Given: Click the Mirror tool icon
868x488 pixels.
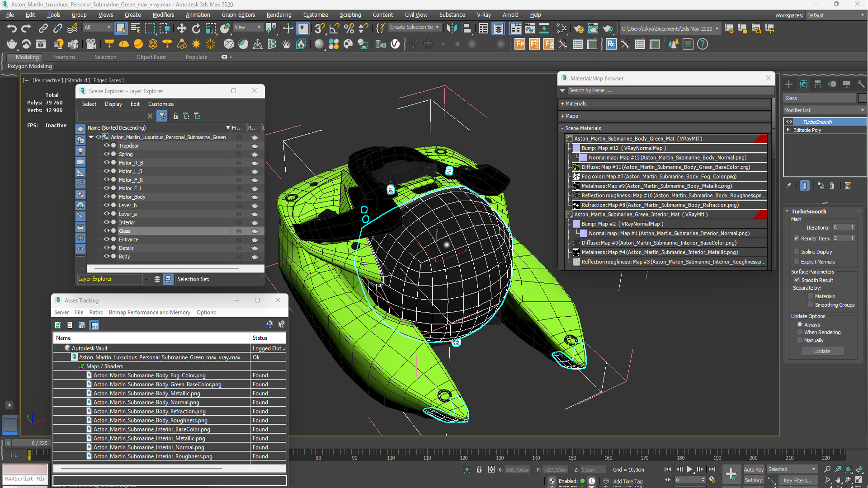Looking at the screenshot, I should (x=451, y=28).
